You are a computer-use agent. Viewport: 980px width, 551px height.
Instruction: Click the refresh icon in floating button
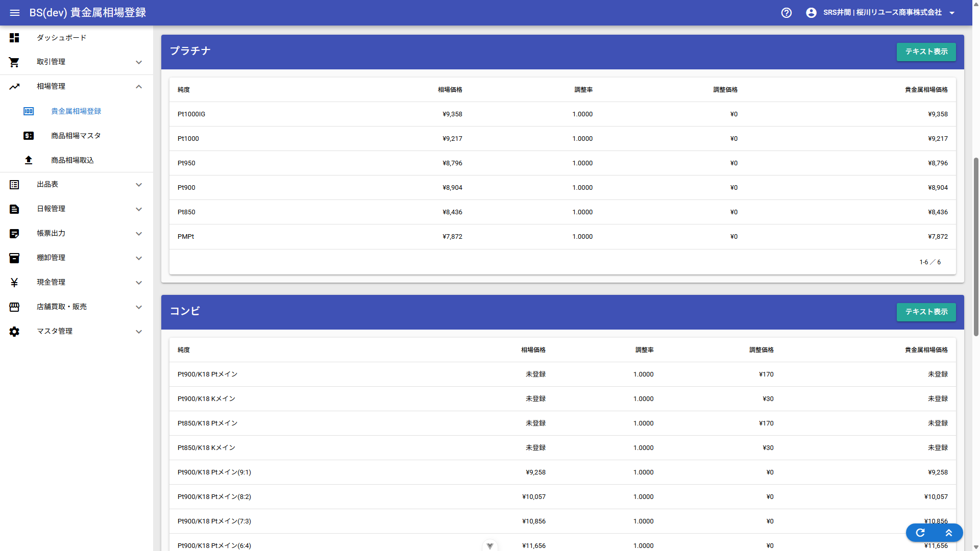tap(920, 533)
